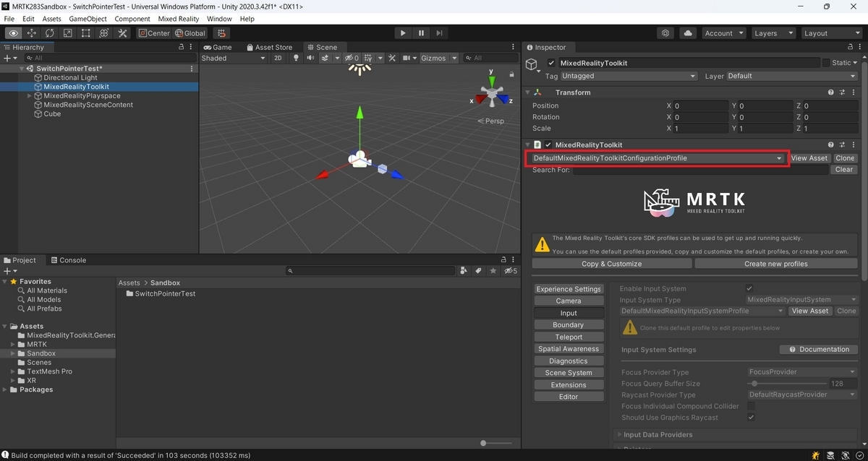Select the Rect transform tool
The image size is (868, 461).
tap(86, 33)
